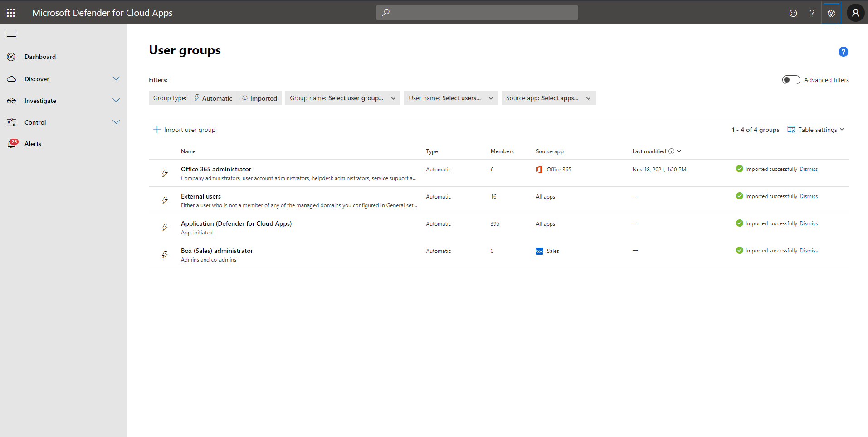Dismiss the Application group import message
The height and width of the screenshot is (437, 868).
809,223
